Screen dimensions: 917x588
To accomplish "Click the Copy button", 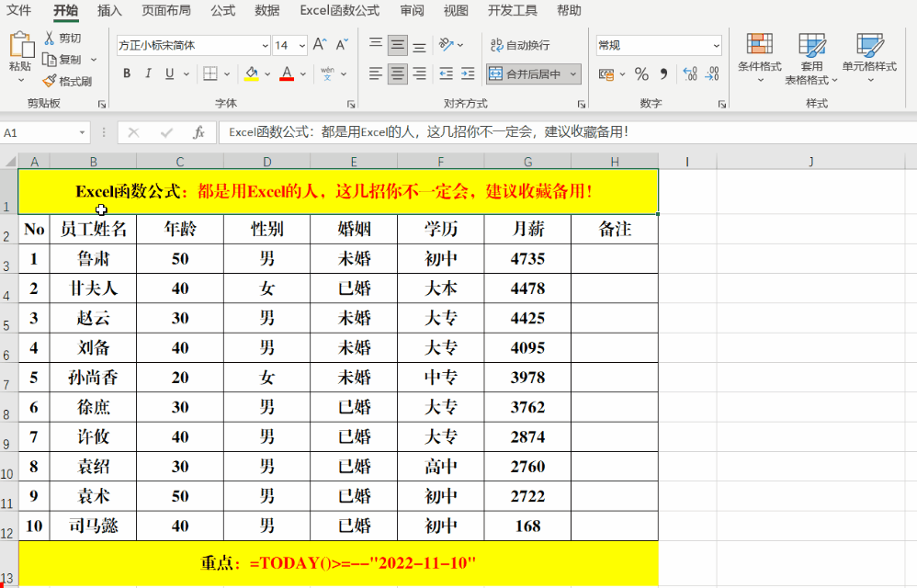I will click(63, 60).
